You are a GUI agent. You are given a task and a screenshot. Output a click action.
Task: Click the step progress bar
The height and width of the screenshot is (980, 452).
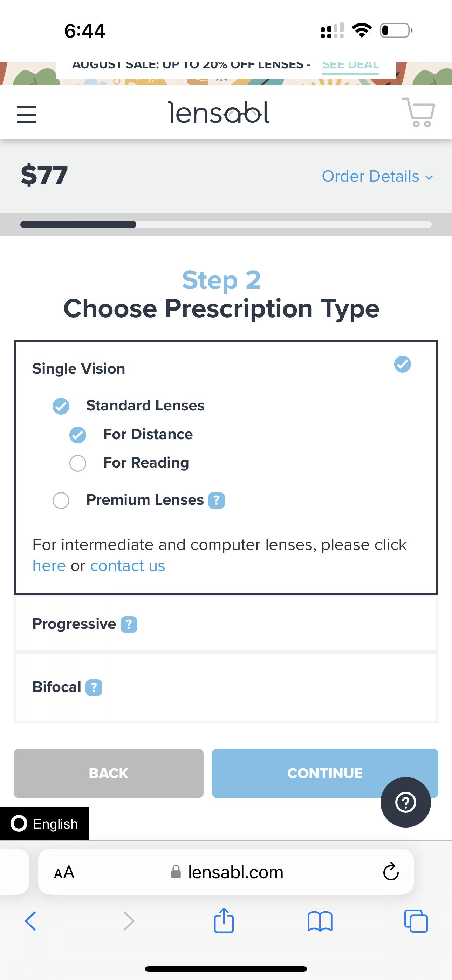coord(226,224)
